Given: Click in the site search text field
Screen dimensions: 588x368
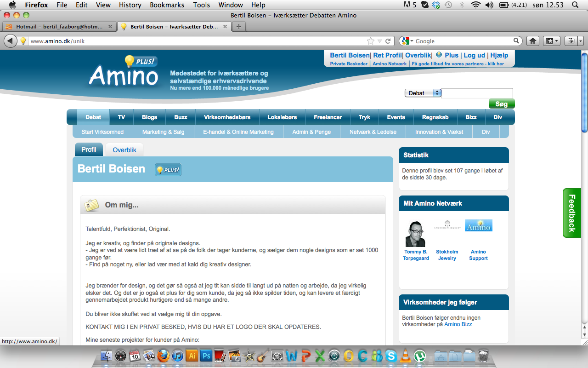Looking at the screenshot, I should pos(477,93).
